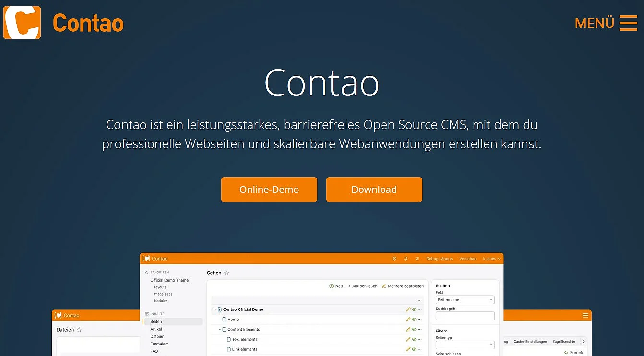Viewport: 644px width, 356px height.
Task: Click the star icon next to FAVORITEN
Action: pyautogui.click(x=147, y=272)
